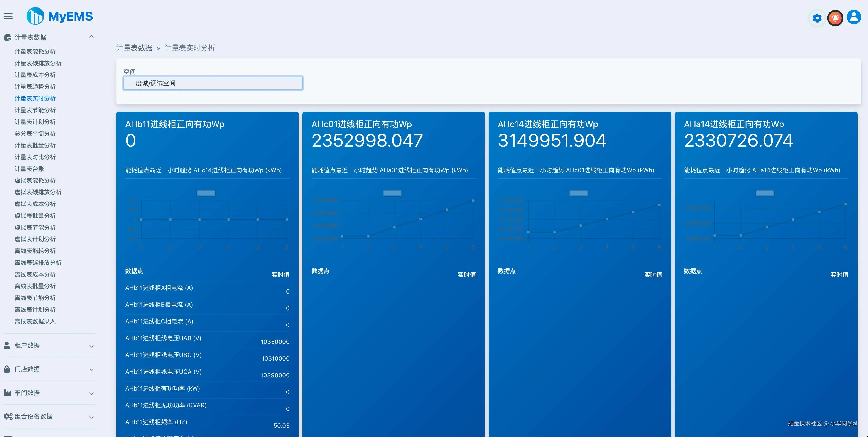The image size is (868, 437).
Task: Open the notification bell icon
Action: (x=835, y=18)
